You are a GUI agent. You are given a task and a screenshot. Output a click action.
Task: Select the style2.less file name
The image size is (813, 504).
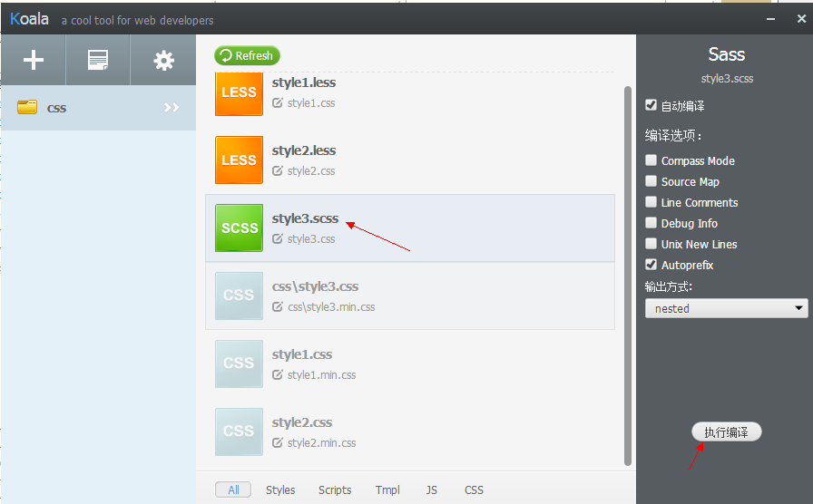(304, 150)
